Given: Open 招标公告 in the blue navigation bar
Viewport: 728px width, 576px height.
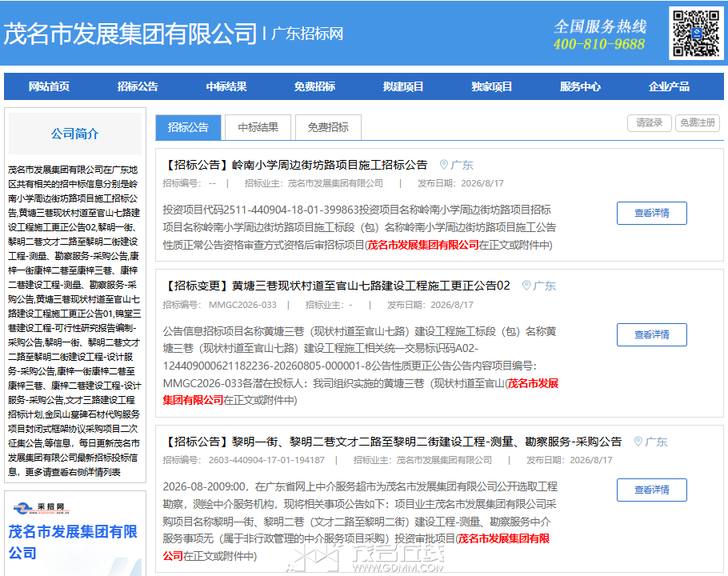Looking at the screenshot, I should click(x=138, y=86).
